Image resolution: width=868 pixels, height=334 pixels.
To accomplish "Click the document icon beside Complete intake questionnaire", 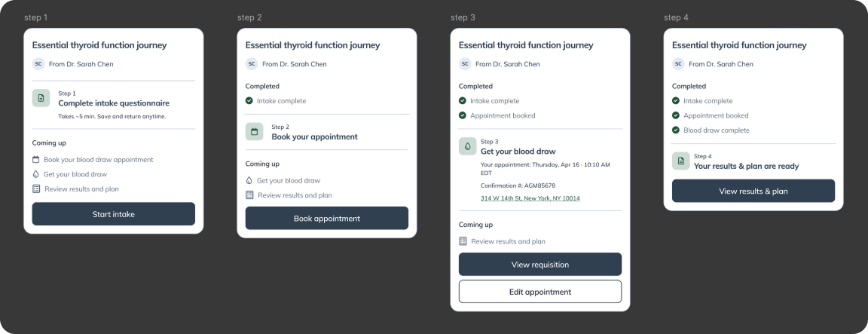I will pos(41,98).
